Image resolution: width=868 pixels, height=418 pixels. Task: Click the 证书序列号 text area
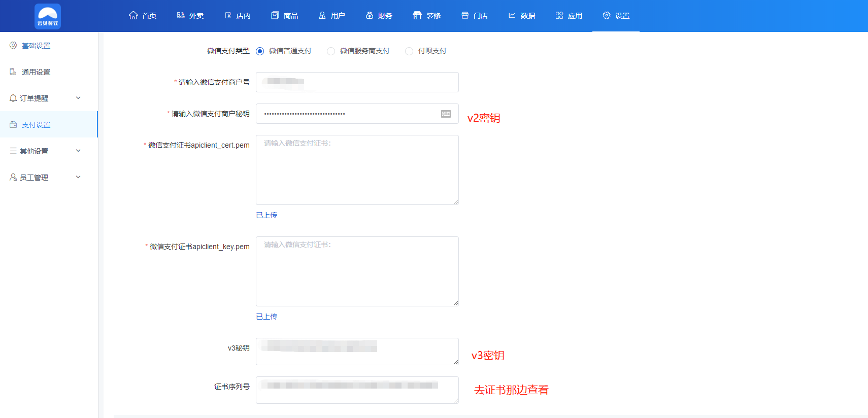pyautogui.click(x=357, y=390)
